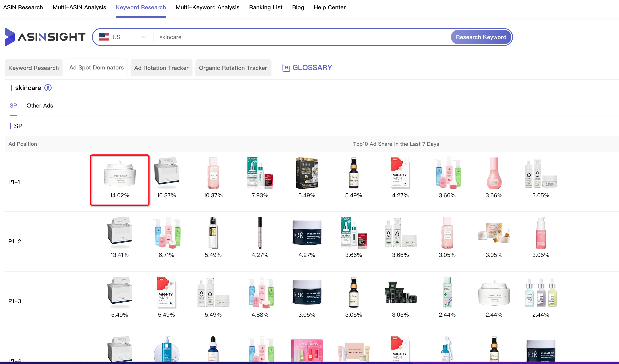Click P1-2 product with 6.71% share
The width and height of the screenshot is (619, 364).
click(x=166, y=233)
